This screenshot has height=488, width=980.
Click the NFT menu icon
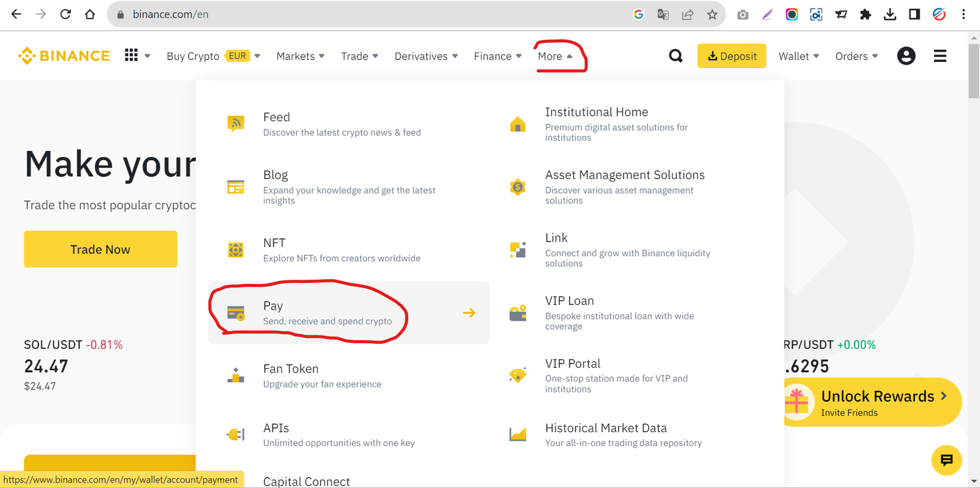pos(236,250)
